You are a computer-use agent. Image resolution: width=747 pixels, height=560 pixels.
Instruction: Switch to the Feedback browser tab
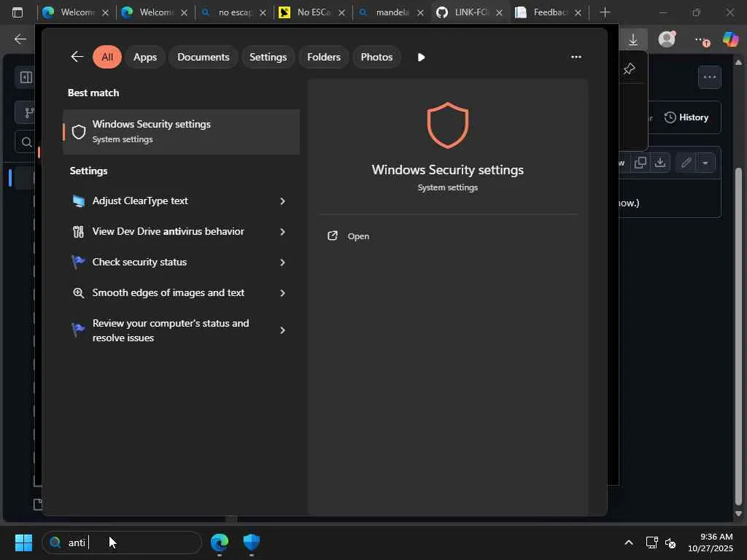548,12
